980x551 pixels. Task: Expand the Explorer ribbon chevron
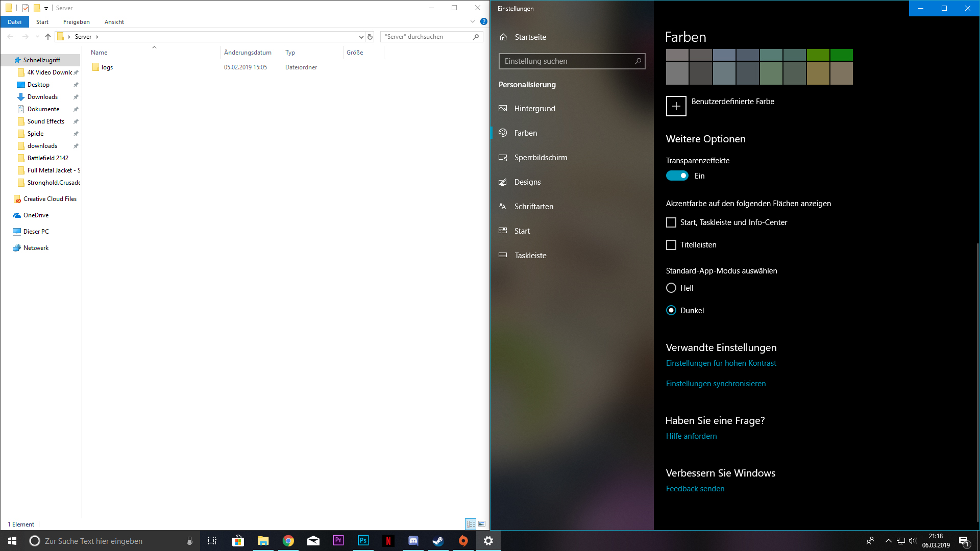(472, 21)
